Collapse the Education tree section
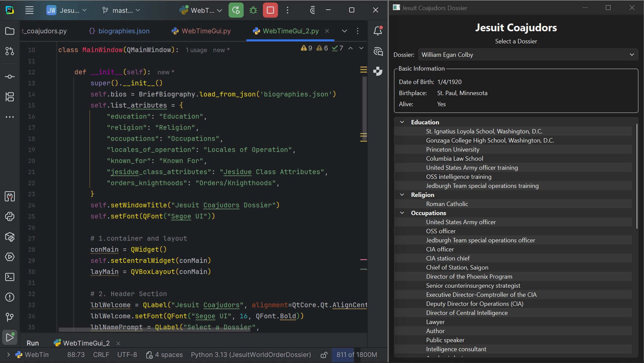Image resolution: width=644 pixels, height=363 pixels. pos(402,122)
